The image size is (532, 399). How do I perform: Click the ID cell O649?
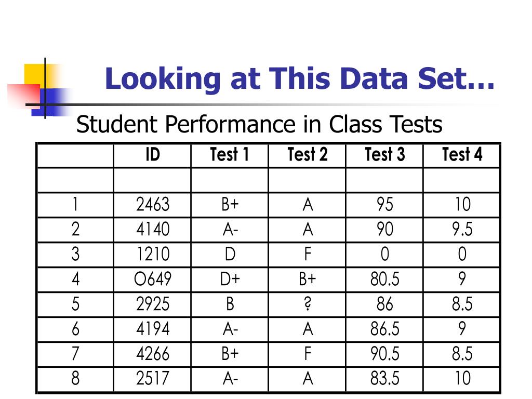153,279
